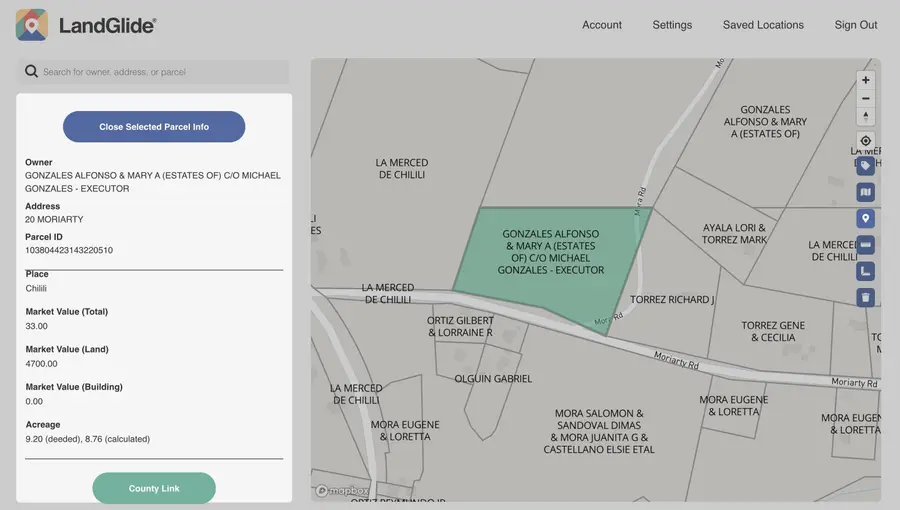This screenshot has width=900, height=510.
Task: Click the map zoom out button
Action: pyautogui.click(x=866, y=98)
